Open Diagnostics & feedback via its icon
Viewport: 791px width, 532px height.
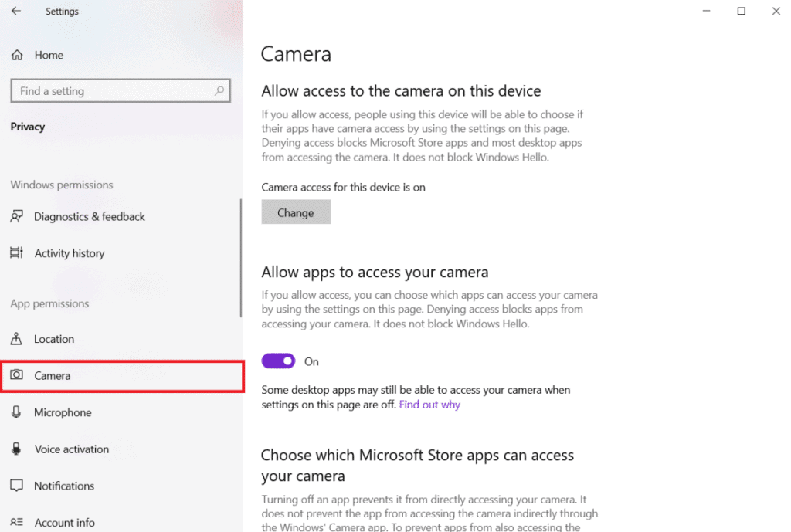[x=16, y=216]
